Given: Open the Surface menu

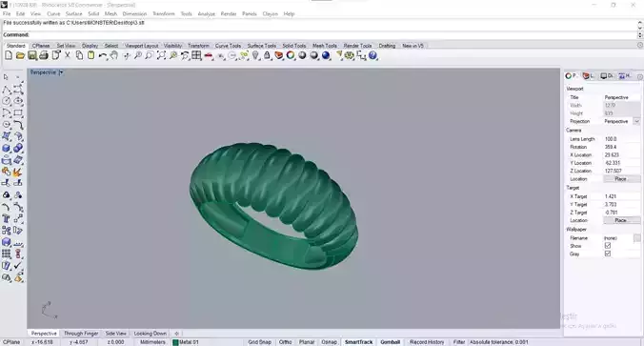Looking at the screenshot, I should point(74,13).
